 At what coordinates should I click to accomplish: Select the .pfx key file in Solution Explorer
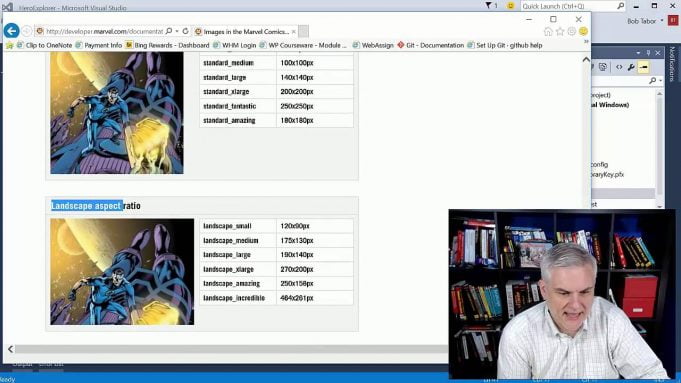point(607,175)
